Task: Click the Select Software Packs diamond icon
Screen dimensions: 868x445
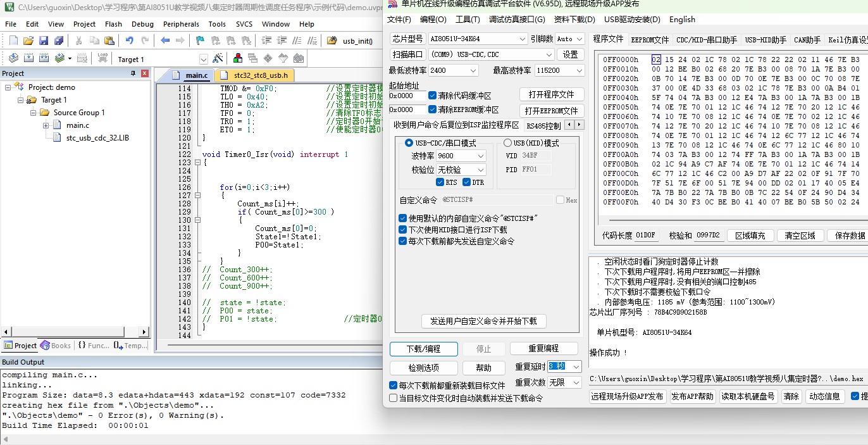Action: tap(268, 59)
